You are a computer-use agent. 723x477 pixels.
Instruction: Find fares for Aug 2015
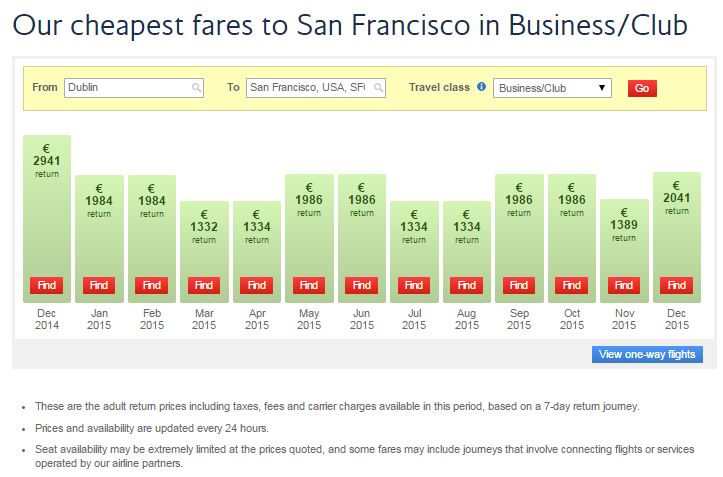[x=467, y=285]
